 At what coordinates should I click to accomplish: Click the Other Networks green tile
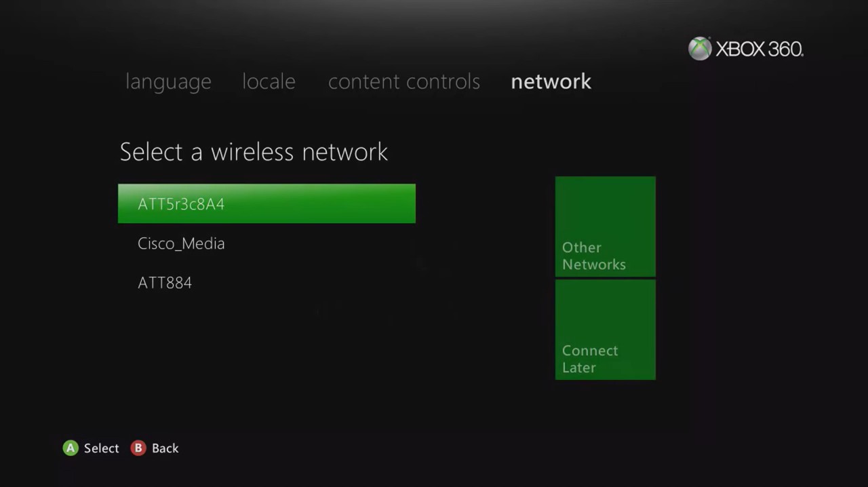click(x=605, y=226)
